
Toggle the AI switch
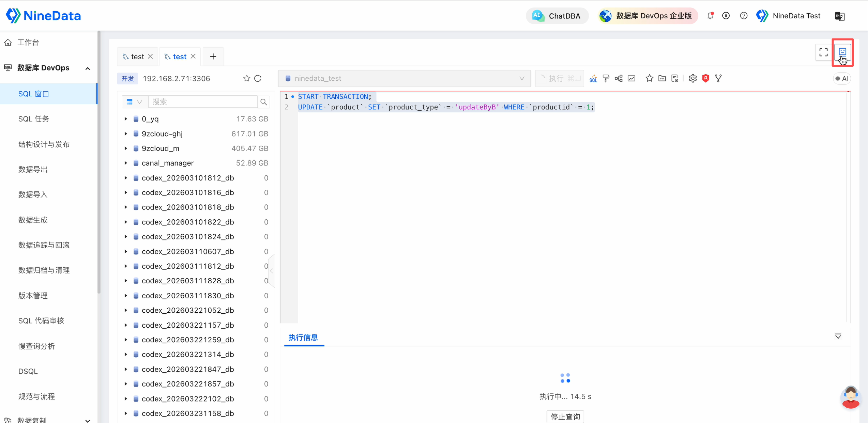click(x=842, y=79)
